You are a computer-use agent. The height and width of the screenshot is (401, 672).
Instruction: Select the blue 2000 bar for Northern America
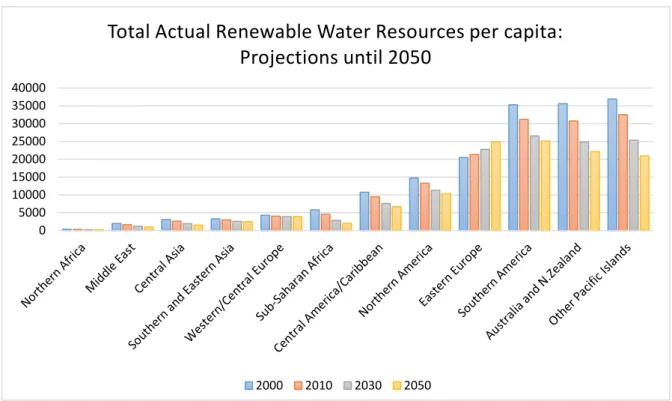pyautogui.click(x=414, y=204)
